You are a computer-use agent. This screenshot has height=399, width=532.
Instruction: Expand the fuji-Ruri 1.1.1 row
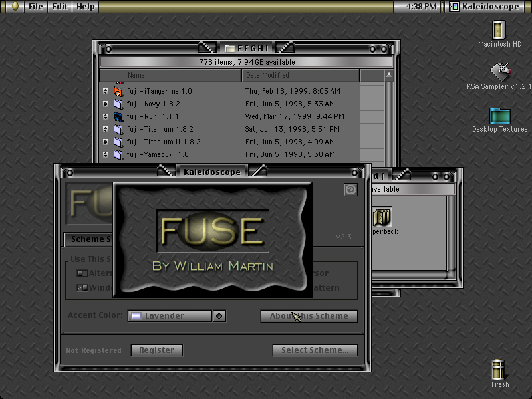pyautogui.click(x=106, y=116)
